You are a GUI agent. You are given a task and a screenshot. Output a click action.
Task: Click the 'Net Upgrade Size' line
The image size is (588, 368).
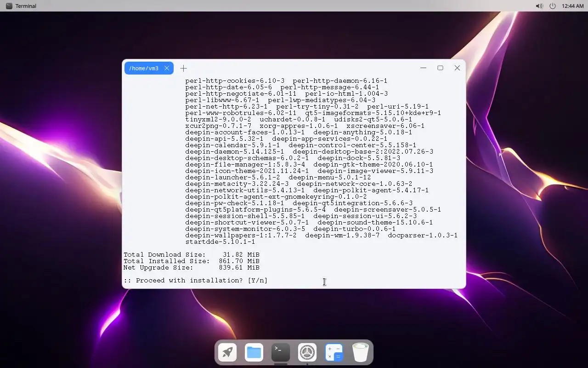[x=192, y=267]
